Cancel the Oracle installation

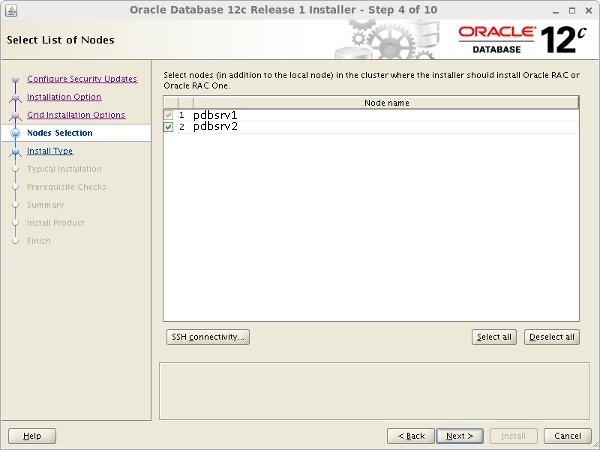568,436
